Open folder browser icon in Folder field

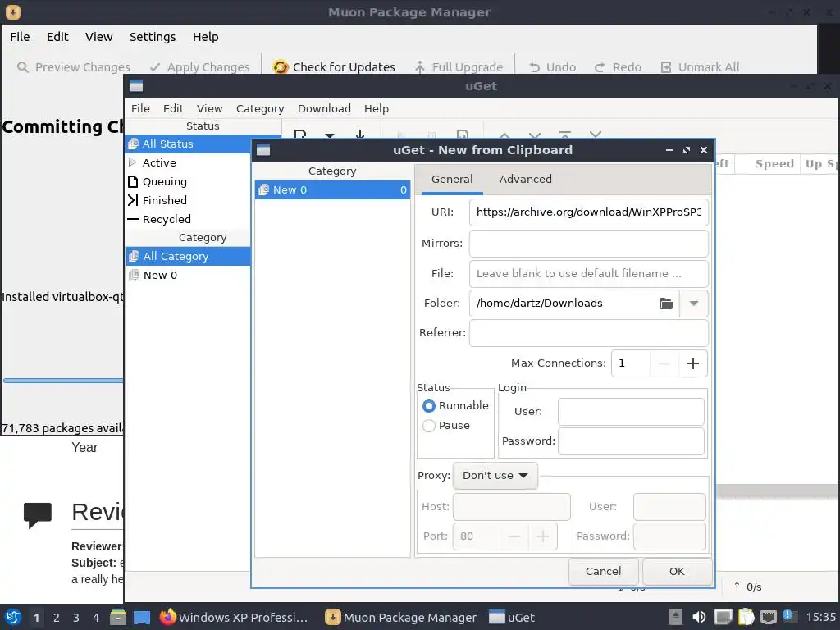click(x=666, y=304)
